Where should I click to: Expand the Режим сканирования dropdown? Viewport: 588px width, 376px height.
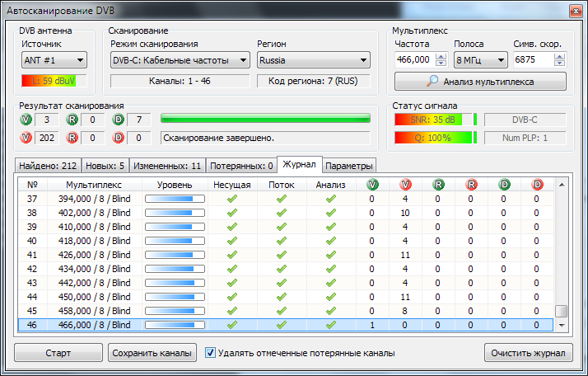(180, 60)
